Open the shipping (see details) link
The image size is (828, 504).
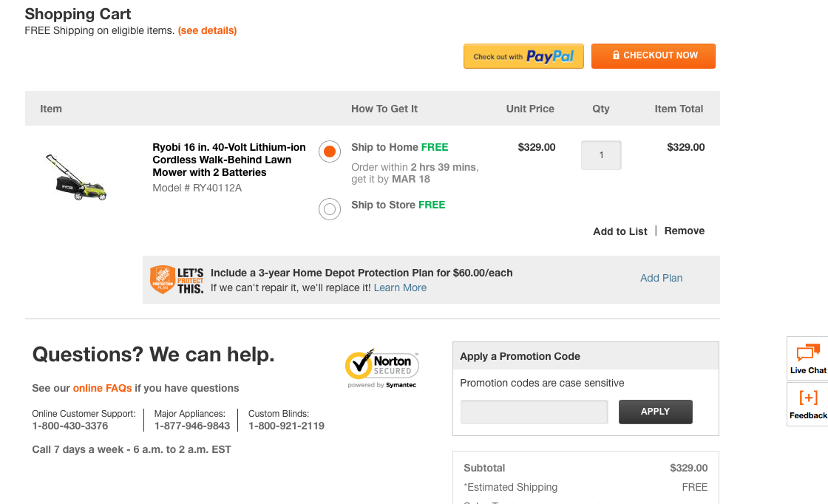point(207,30)
